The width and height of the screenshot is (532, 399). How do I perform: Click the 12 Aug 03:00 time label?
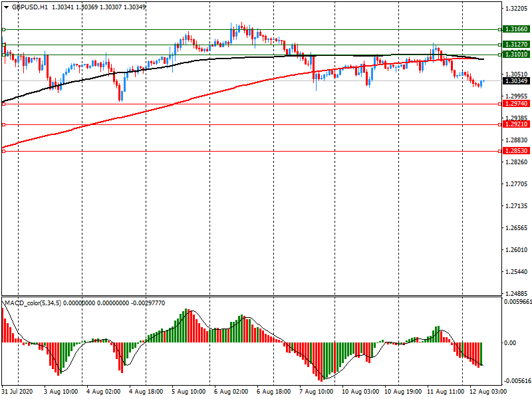tap(488, 392)
